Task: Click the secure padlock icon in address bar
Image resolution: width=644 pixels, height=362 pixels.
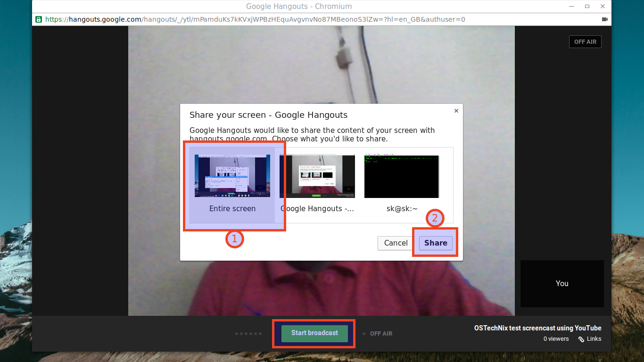Action: 38,19
